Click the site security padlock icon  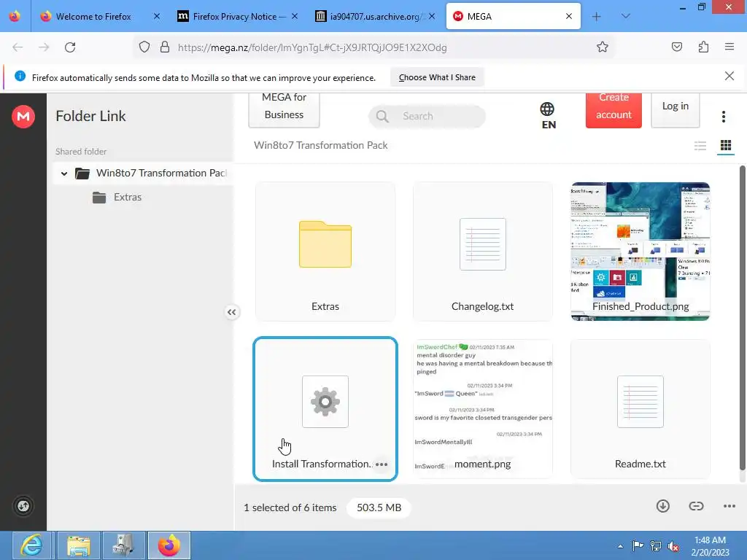(165, 47)
